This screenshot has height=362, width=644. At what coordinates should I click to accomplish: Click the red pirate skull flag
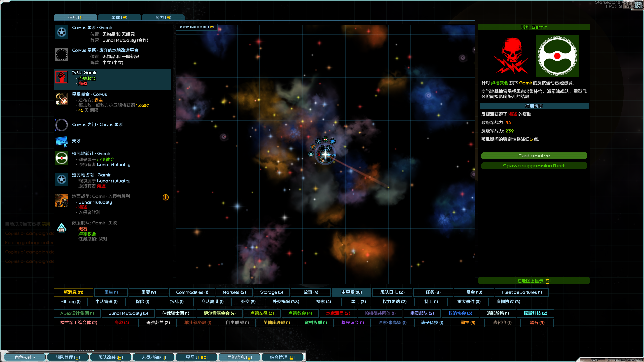pyautogui.click(x=511, y=56)
